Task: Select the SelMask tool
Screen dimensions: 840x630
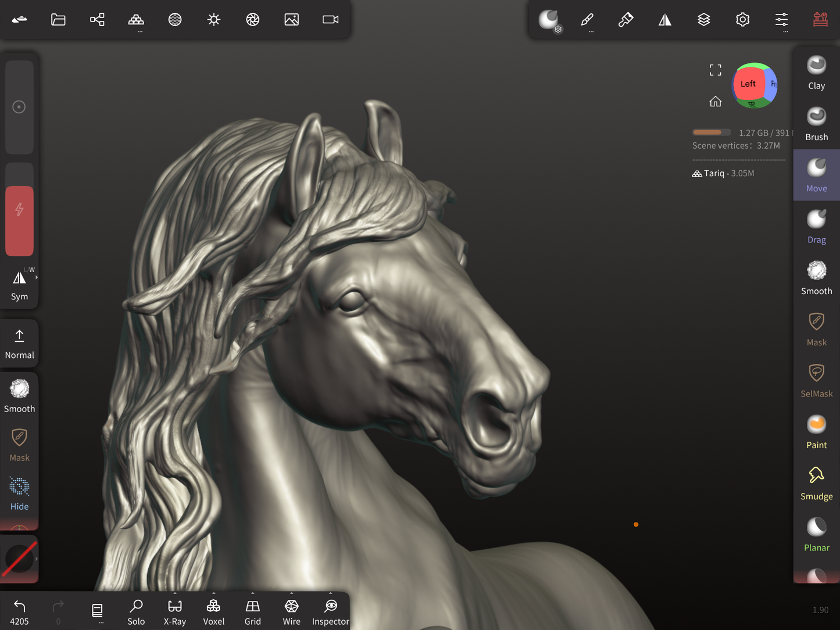Action: pyautogui.click(x=816, y=381)
